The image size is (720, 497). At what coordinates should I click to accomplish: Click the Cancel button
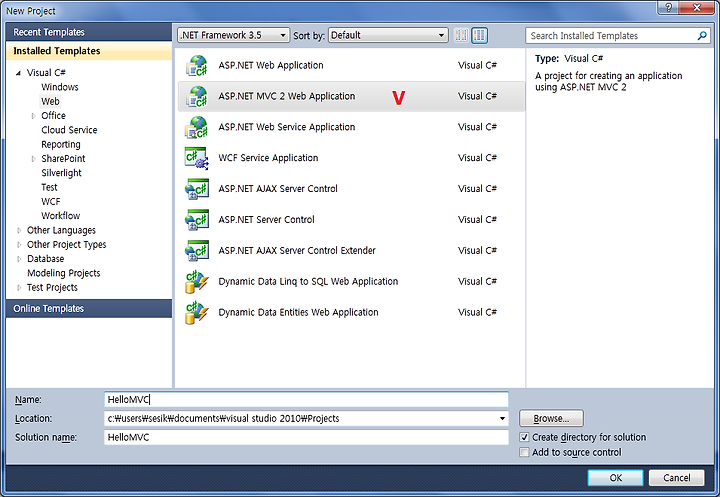click(x=676, y=478)
